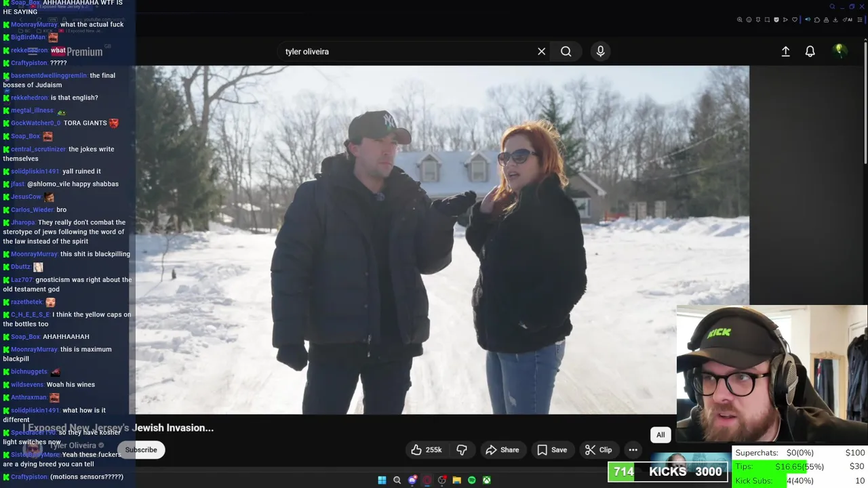Click the pinboard pin toolbar icon
The image size is (868, 488).
pyautogui.click(x=758, y=20)
